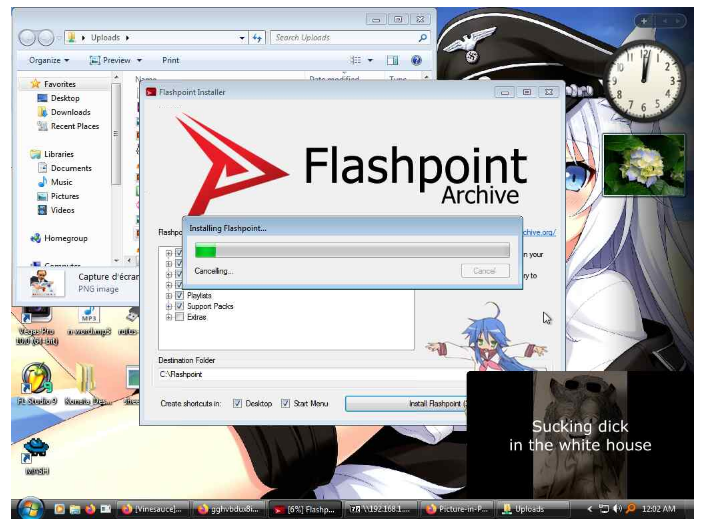Viewport: 704px width, 527px height.
Task: Click Print in the Explorer toolbar
Action: [171, 60]
